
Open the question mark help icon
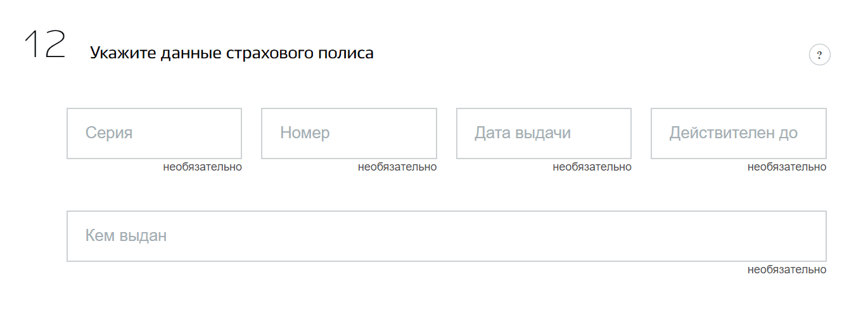tap(819, 55)
